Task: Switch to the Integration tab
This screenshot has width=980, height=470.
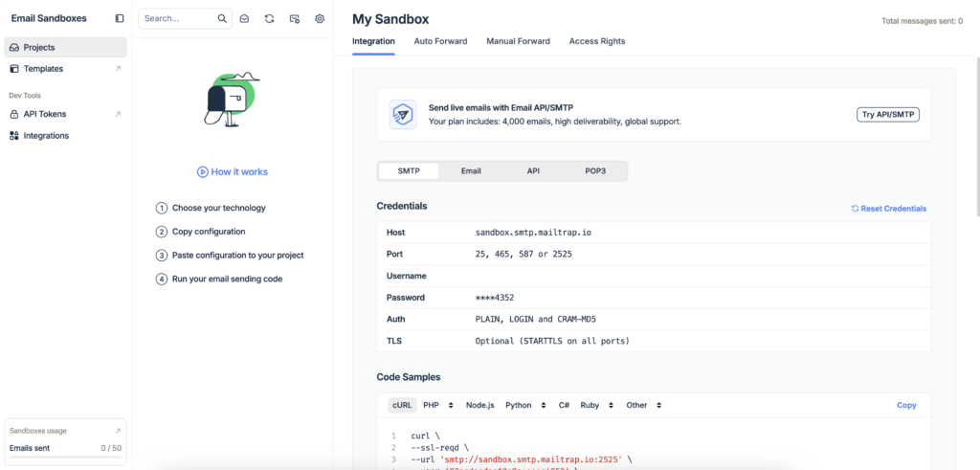Action: [x=373, y=41]
